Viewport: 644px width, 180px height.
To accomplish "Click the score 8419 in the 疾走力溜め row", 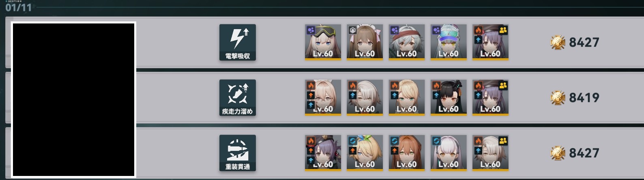I will [584, 97].
